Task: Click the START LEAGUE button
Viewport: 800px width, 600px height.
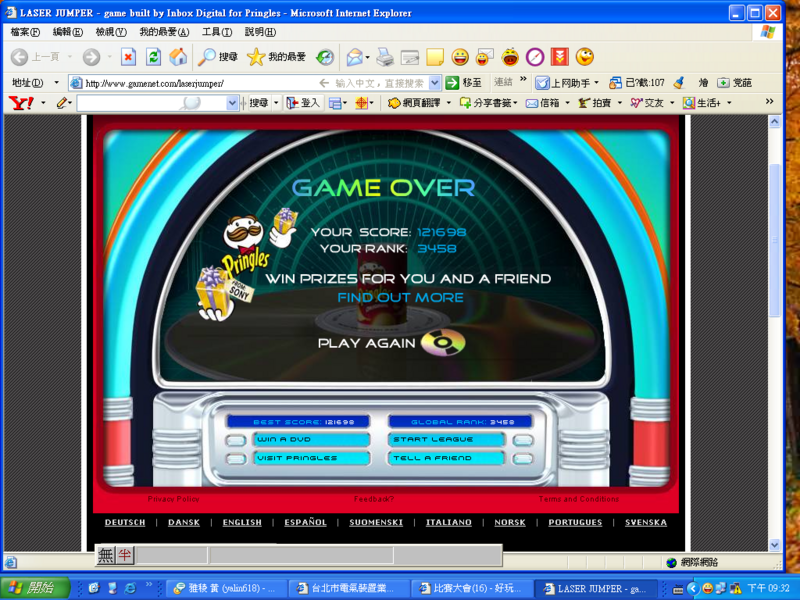Action: (x=446, y=439)
